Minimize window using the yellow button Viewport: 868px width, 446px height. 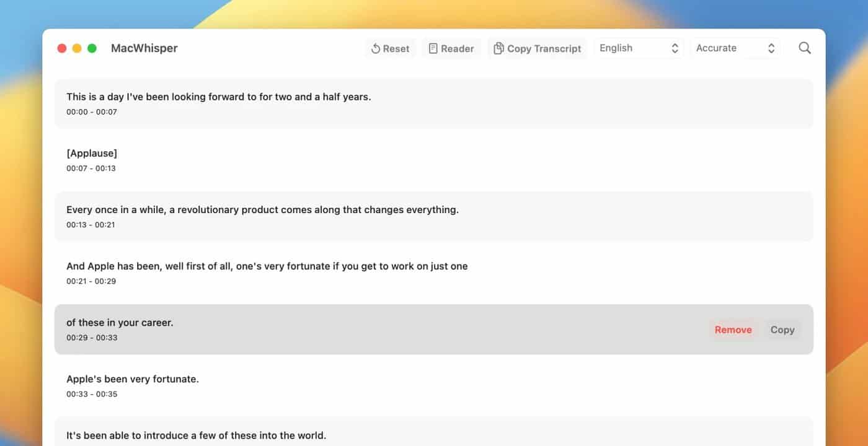77,48
